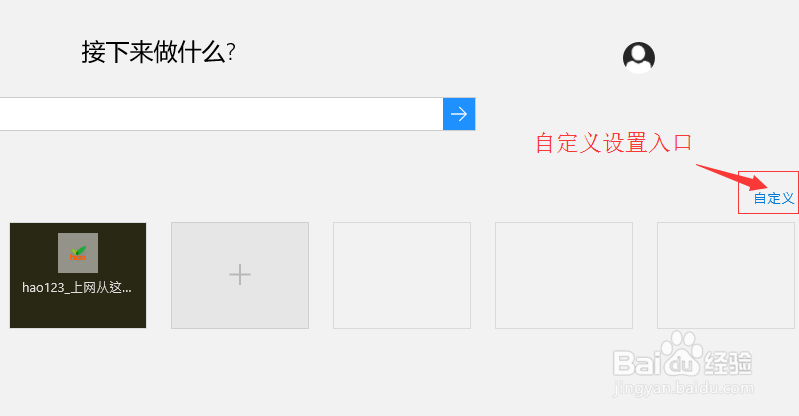799x416 pixels.
Task: Open the 自定义 customize link
Action: (774, 198)
